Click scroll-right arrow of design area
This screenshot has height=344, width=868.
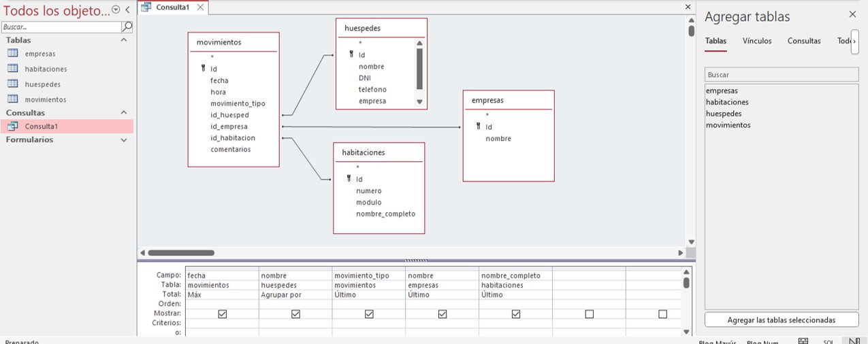[680, 253]
